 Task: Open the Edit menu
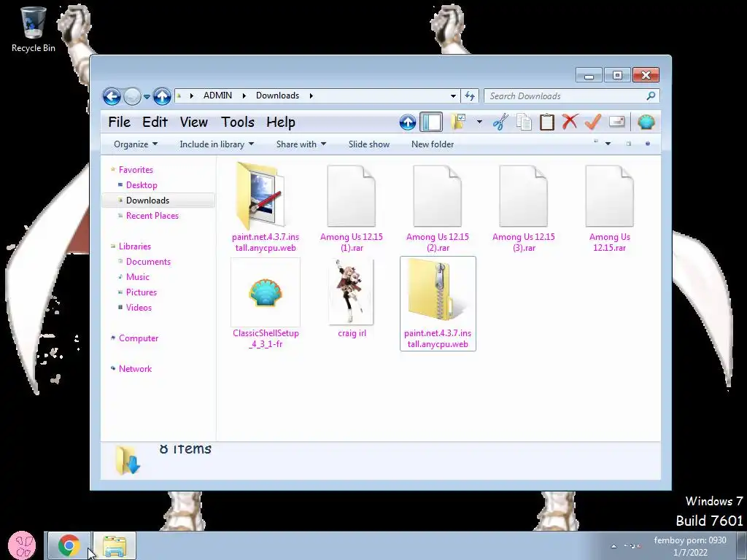[x=155, y=122]
